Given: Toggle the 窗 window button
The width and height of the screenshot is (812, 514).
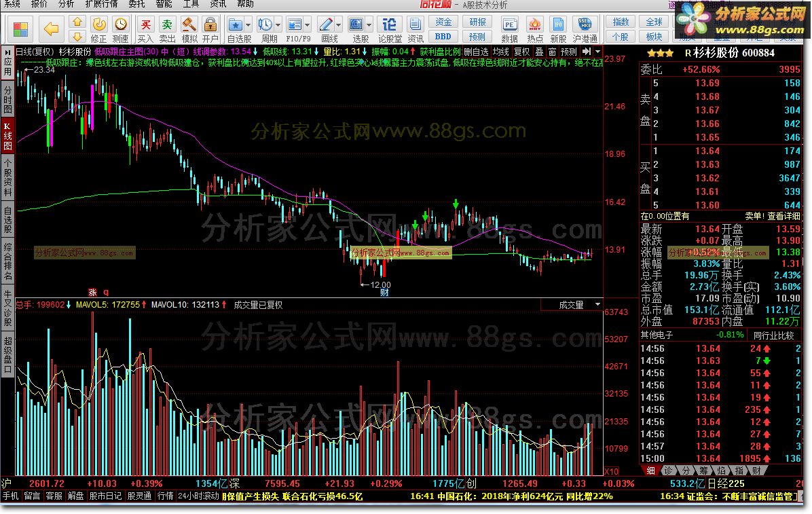Looking at the screenshot, I should point(552,52).
